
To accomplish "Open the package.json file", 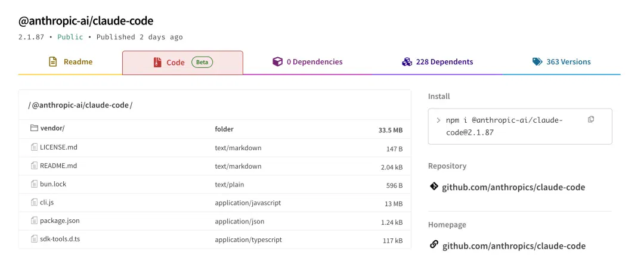I will (x=60, y=221).
